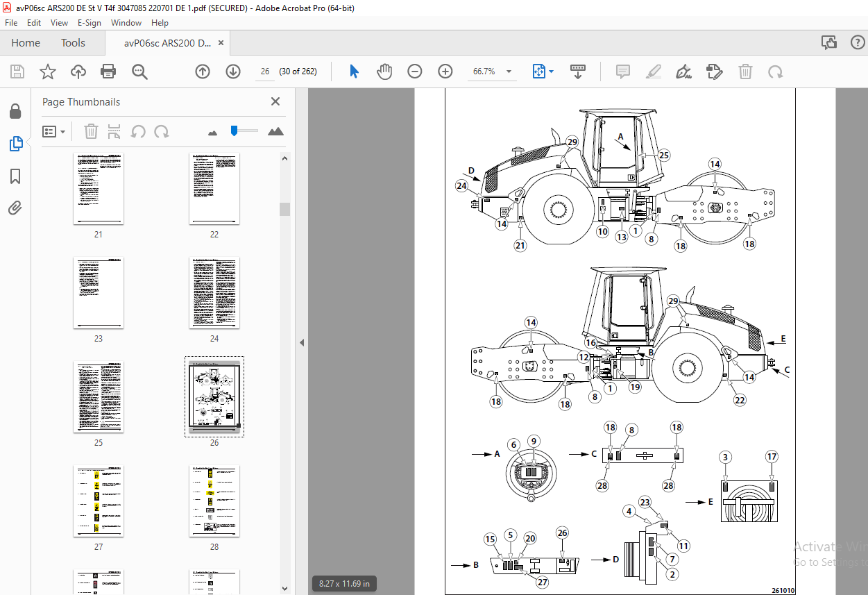
Task: Insert page break icon in thumbnails panel
Action: tap(114, 131)
